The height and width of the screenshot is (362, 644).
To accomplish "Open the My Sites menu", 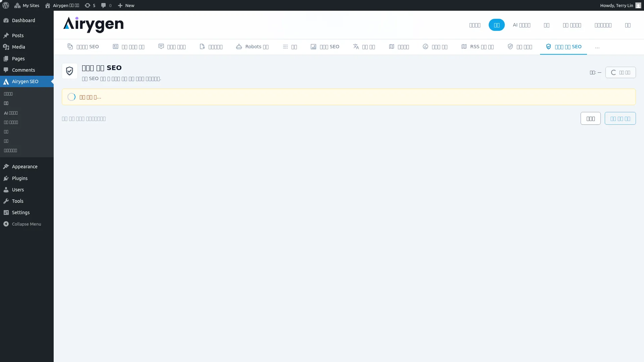I will [27, 5].
